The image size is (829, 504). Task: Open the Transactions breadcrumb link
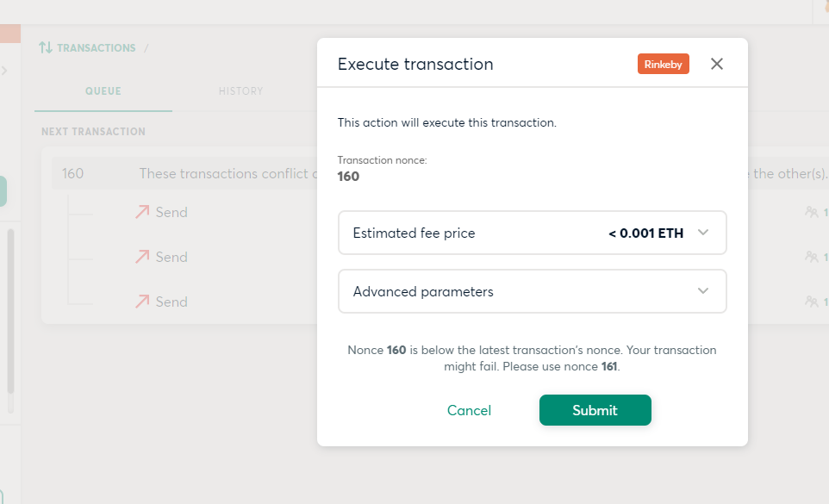(96, 48)
